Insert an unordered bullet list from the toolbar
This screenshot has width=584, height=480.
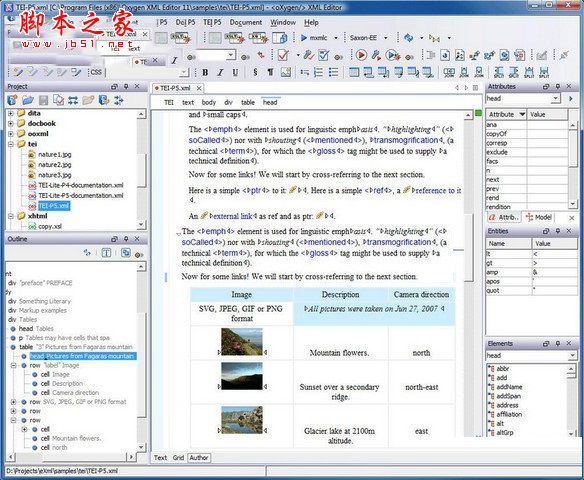(333, 72)
